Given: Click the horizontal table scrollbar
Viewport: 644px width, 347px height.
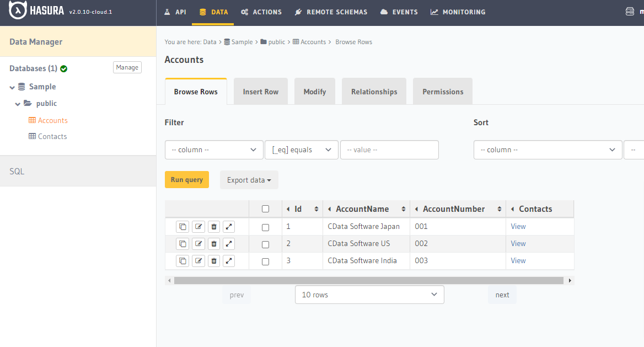Looking at the screenshot, I should click(x=369, y=280).
